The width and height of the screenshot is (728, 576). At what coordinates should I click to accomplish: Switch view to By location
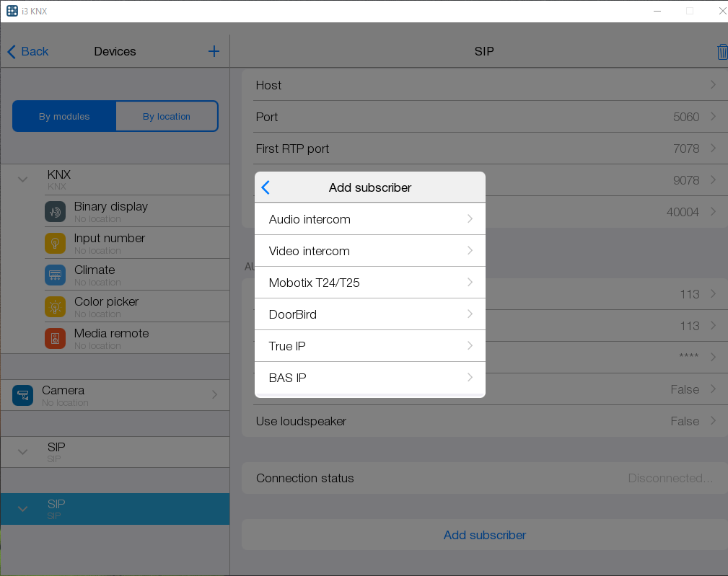point(167,116)
